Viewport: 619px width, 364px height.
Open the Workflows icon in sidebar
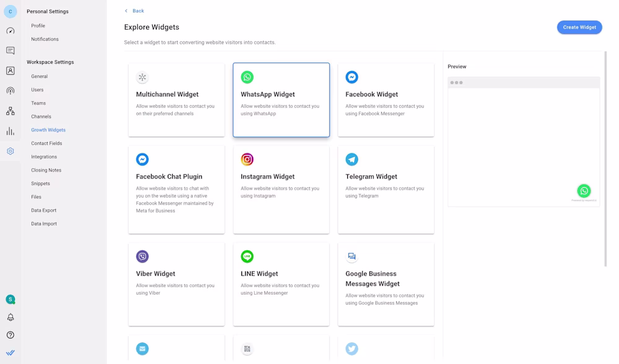(11, 111)
